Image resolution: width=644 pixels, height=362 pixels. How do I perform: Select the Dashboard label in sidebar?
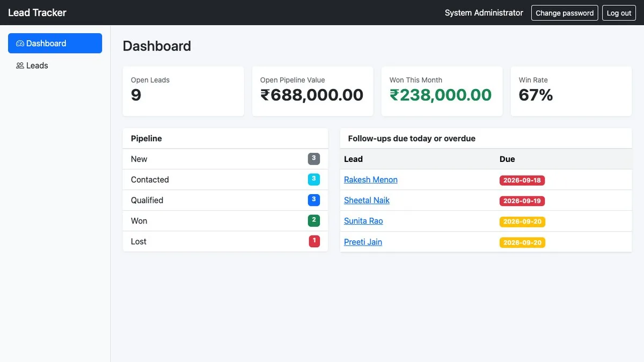point(46,43)
